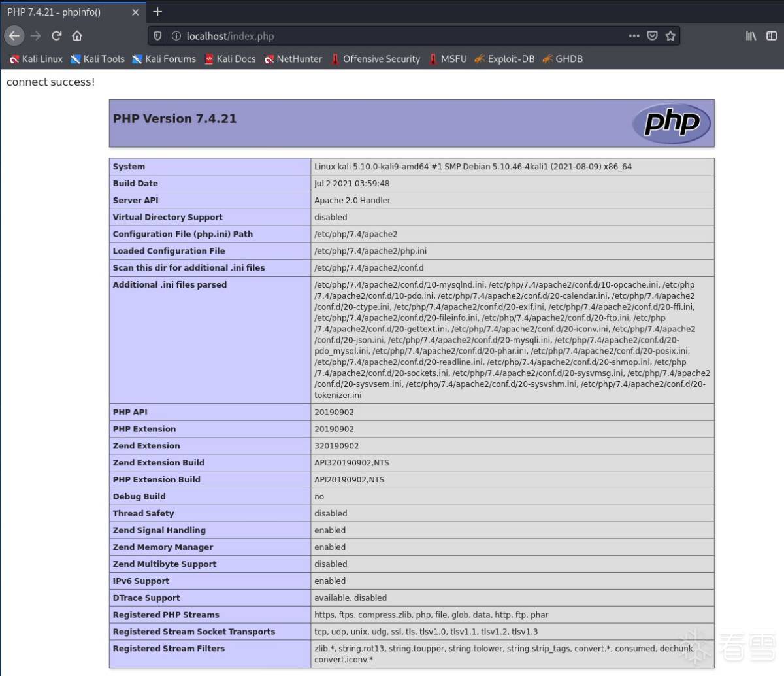The image size is (784, 676).
Task: Open the Exploit-DB bookmark
Action: pos(504,59)
